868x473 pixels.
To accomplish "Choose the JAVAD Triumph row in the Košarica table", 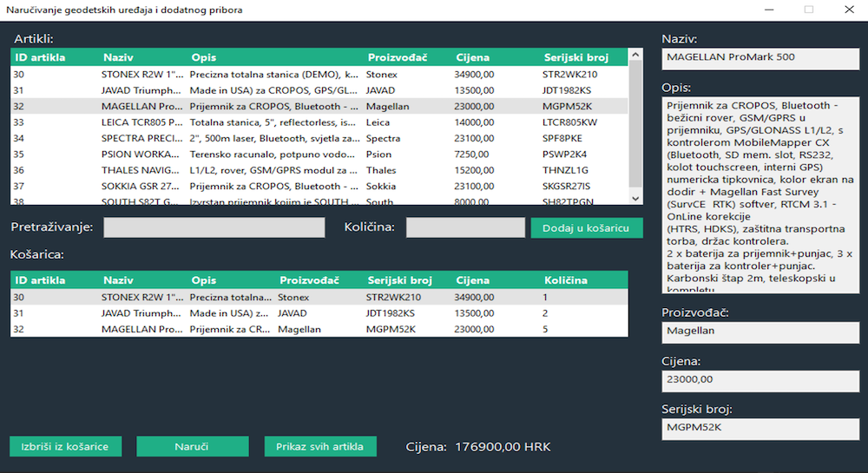I will coord(318,313).
